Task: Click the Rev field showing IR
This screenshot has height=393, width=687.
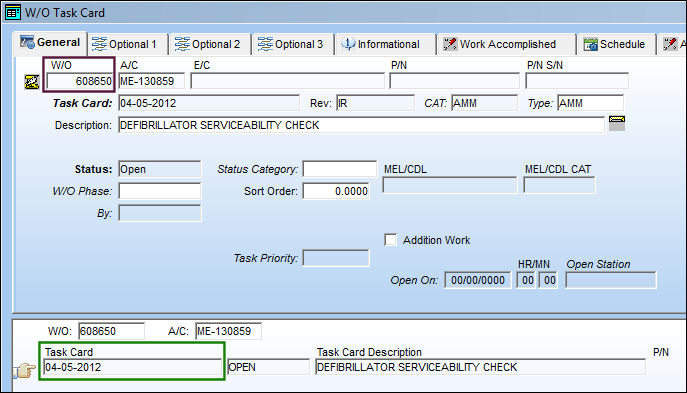Action: tap(375, 103)
